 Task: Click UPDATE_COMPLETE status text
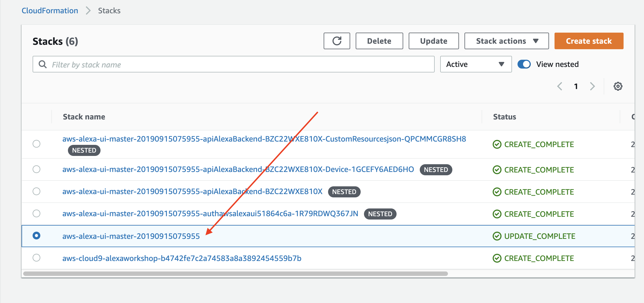(540, 236)
